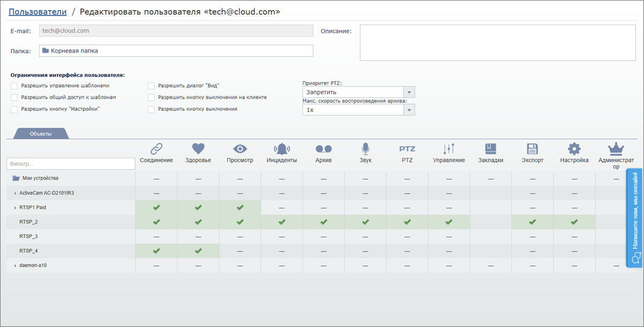The image size is (644, 327).
Task: Toggle "Разрешить диалог "Вид"" checkbox
Action: (151, 86)
